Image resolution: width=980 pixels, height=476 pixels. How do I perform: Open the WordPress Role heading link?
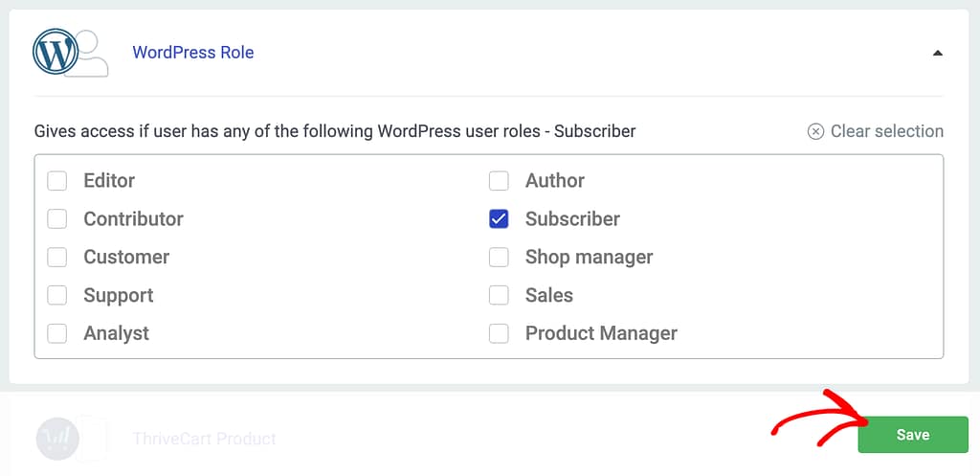click(x=192, y=53)
